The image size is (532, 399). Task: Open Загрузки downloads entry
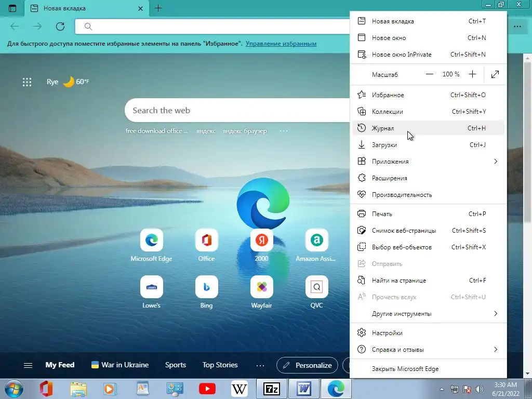coord(428,145)
